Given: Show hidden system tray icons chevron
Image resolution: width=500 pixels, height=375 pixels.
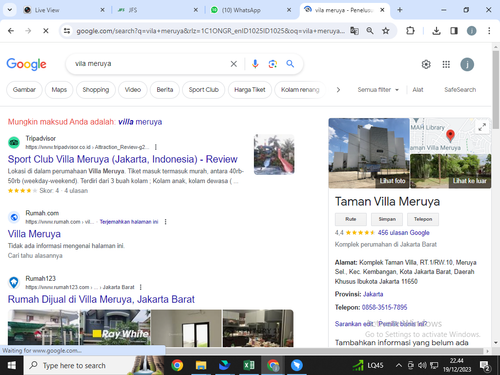Looking at the screenshot, I should pyautogui.click(x=399, y=365).
